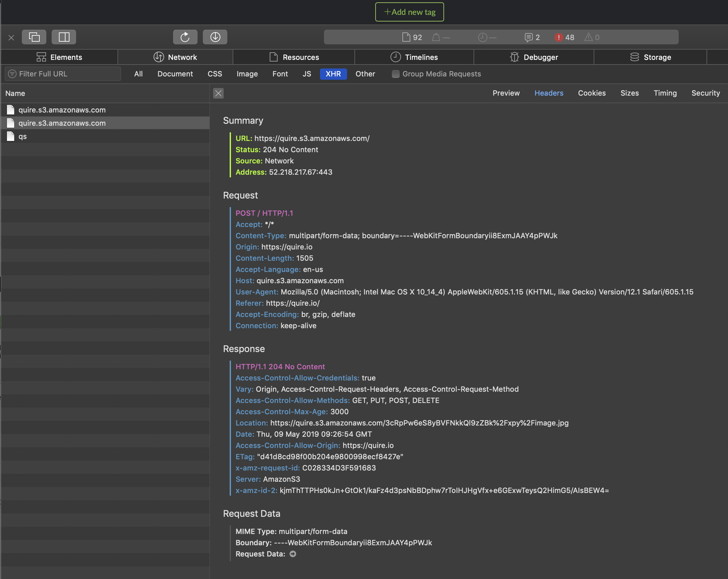
Task: Open the Cookies detail tab
Action: [x=592, y=93]
